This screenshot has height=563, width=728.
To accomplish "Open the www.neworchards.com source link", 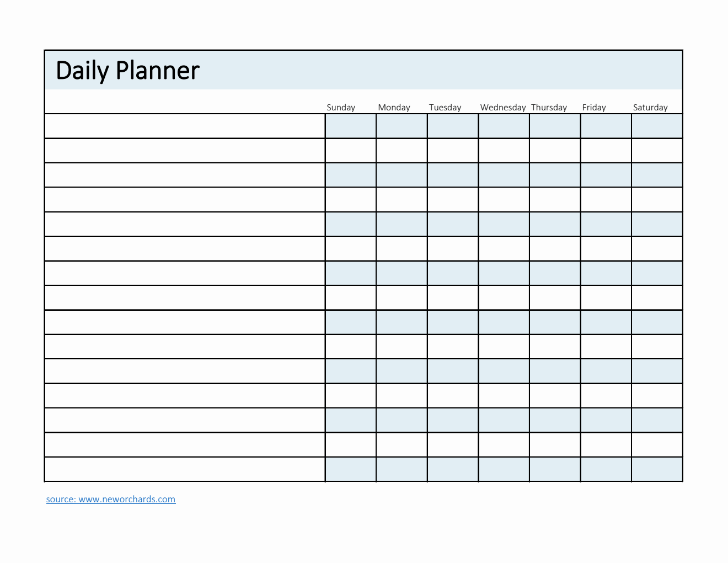I will pos(111,499).
